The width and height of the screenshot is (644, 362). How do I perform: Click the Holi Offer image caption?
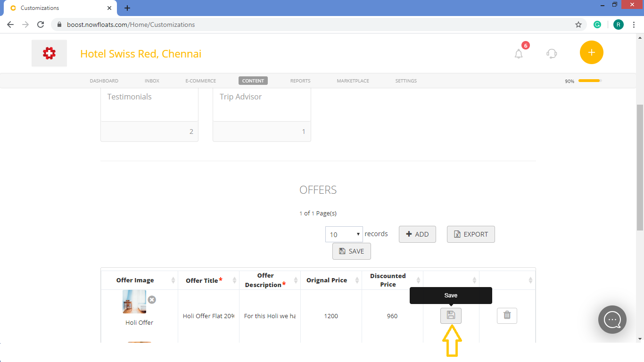click(139, 323)
